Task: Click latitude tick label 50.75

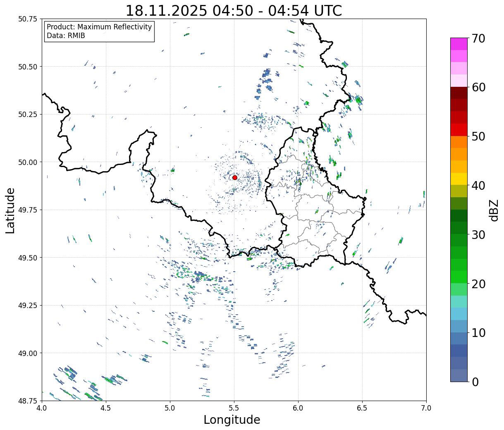Action: click(28, 19)
